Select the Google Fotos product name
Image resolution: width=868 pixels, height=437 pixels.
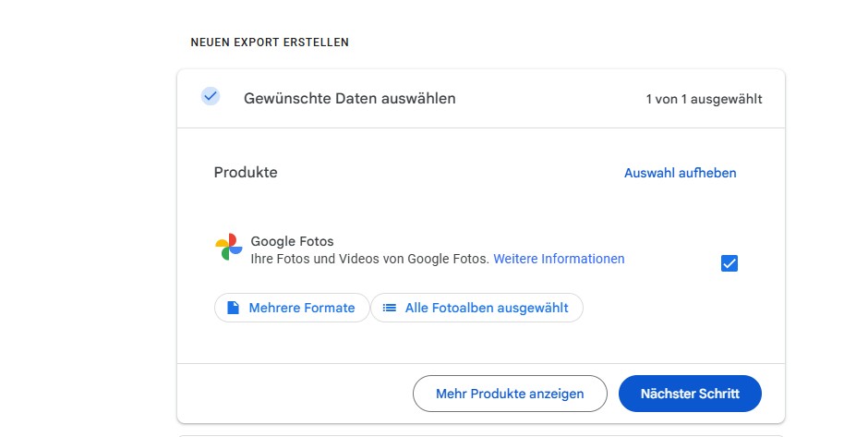click(x=293, y=241)
